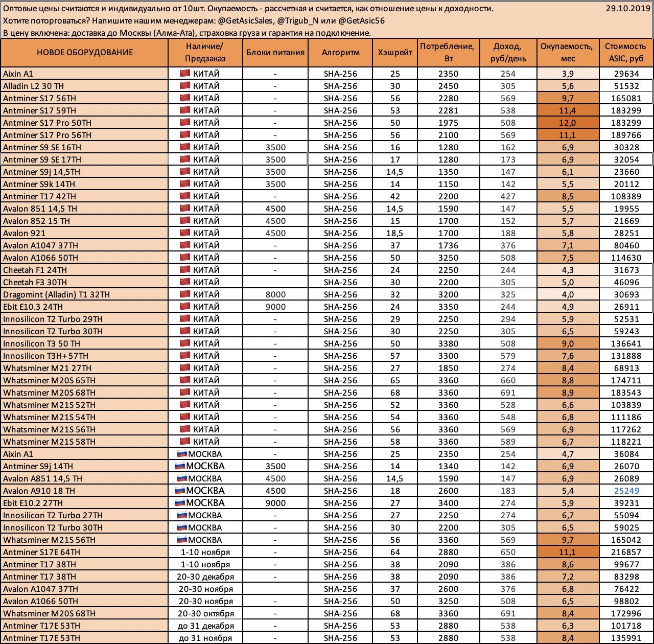Select the 'Стоимость ASIC, руб' column header
The width and height of the screenshot is (654, 644).
click(625, 53)
